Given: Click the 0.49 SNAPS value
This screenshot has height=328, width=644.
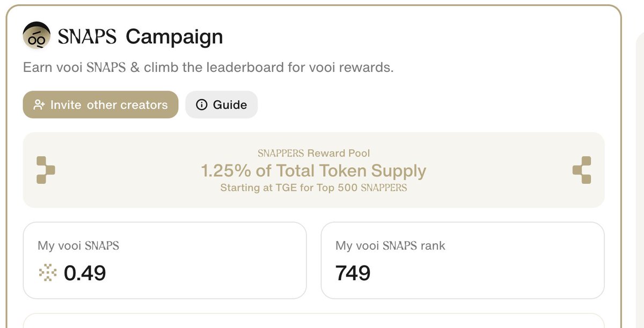Looking at the screenshot, I should pos(85,273).
